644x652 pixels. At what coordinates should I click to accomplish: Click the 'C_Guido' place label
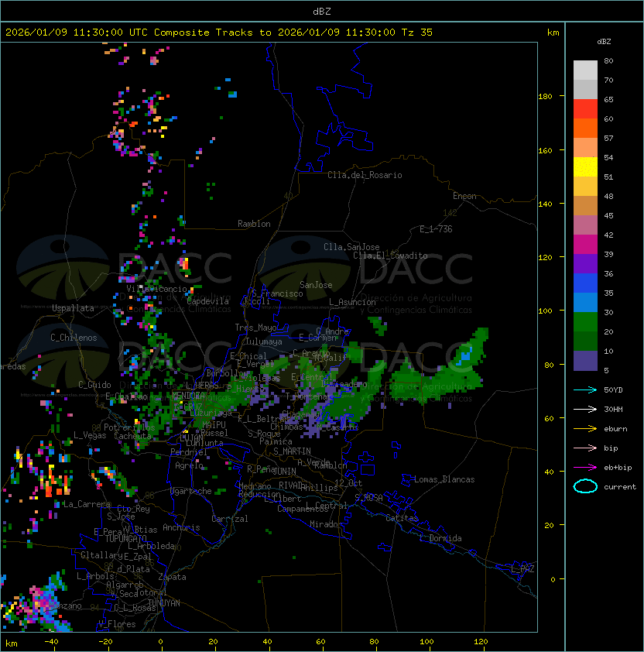[x=94, y=385]
